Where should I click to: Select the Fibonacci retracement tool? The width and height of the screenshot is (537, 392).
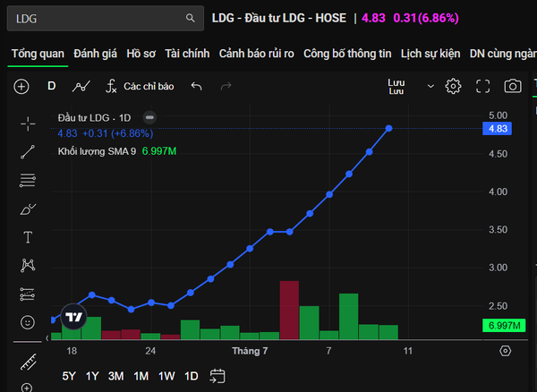(x=28, y=180)
